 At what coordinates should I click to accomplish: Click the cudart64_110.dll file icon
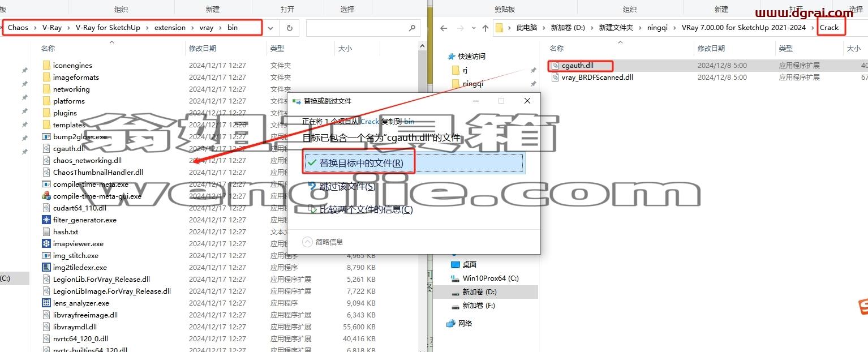46,208
